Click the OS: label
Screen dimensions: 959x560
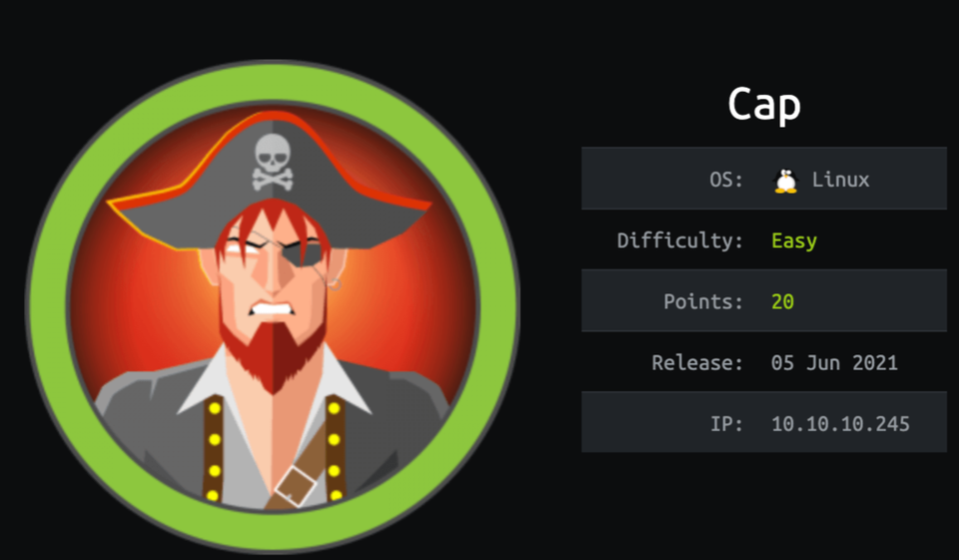(726, 180)
